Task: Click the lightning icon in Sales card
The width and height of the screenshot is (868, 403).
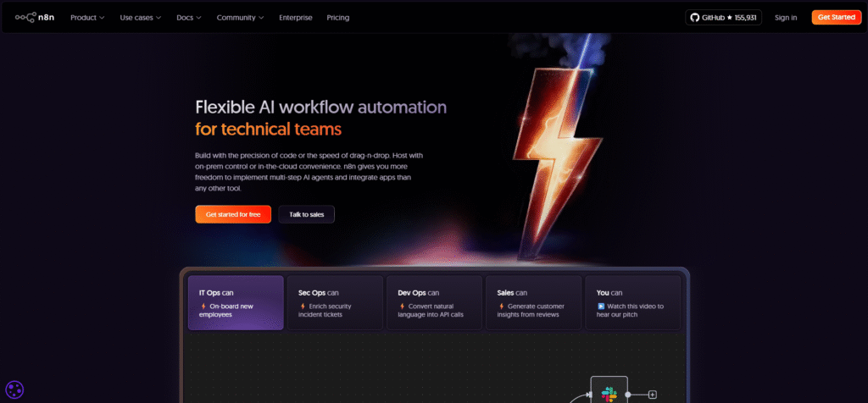Action: click(x=501, y=306)
